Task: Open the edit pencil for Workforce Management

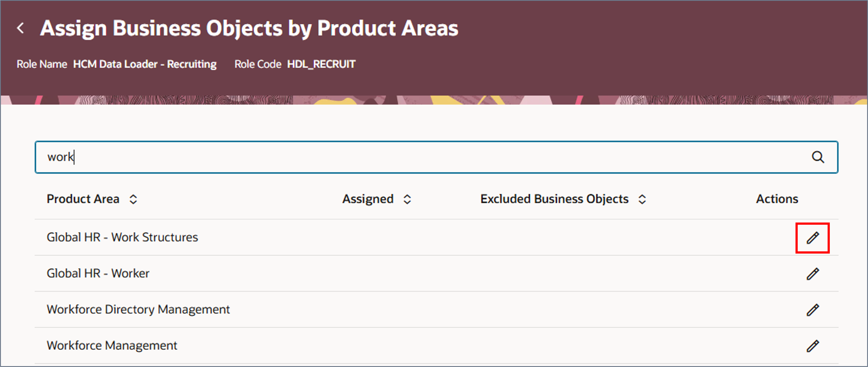Action: coord(812,346)
